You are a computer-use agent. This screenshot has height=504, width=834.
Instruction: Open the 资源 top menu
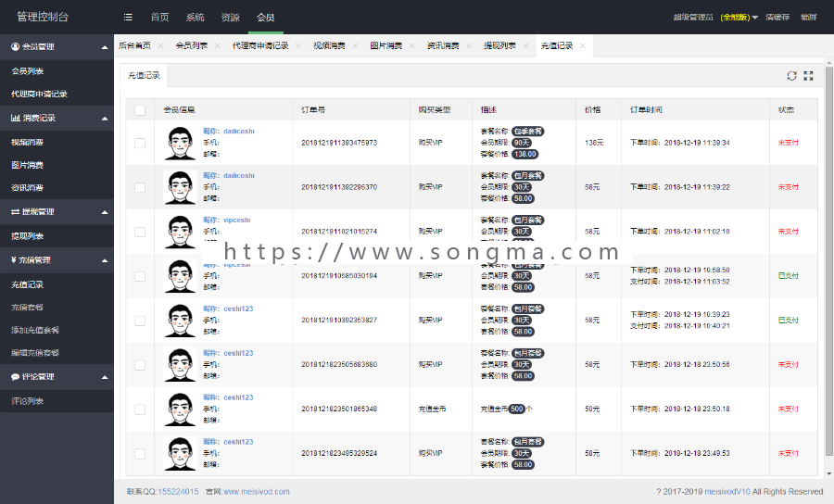pyautogui.click(x=231, y=17)
